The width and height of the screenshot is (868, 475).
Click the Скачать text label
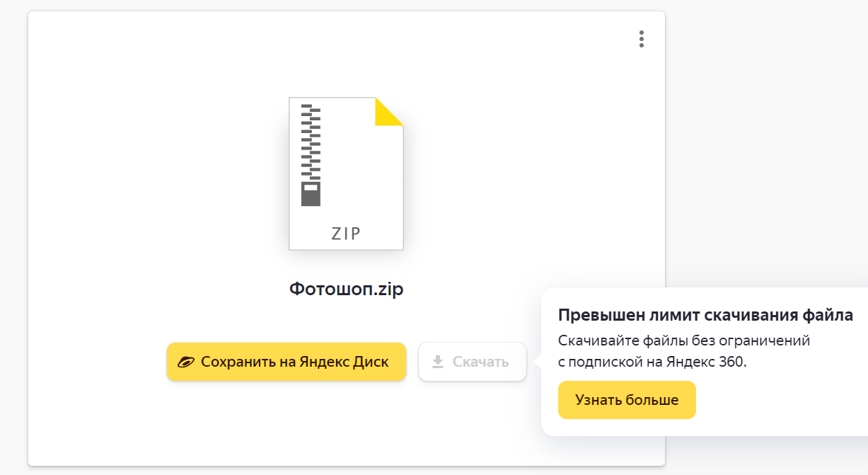480,362
